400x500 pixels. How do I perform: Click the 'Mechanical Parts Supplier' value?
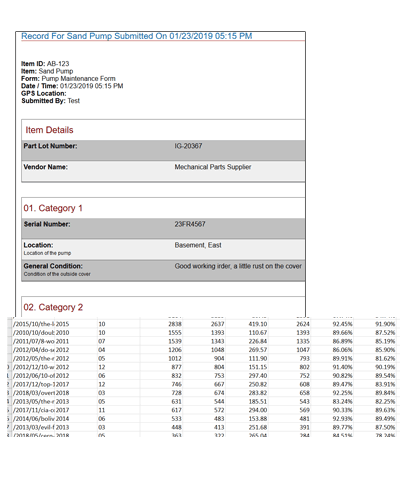[x=213, y=167]
